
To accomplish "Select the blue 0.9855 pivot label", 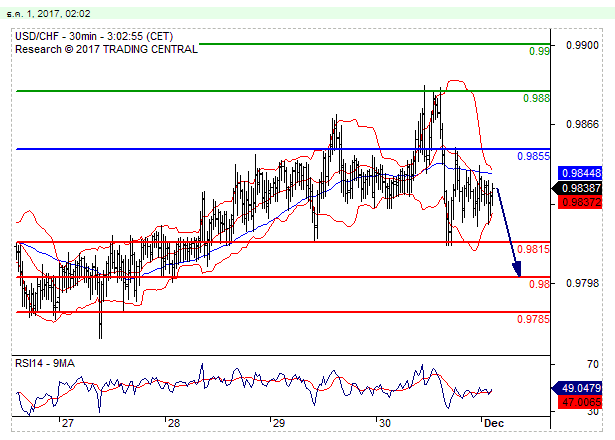I will (x=533, y=156).
